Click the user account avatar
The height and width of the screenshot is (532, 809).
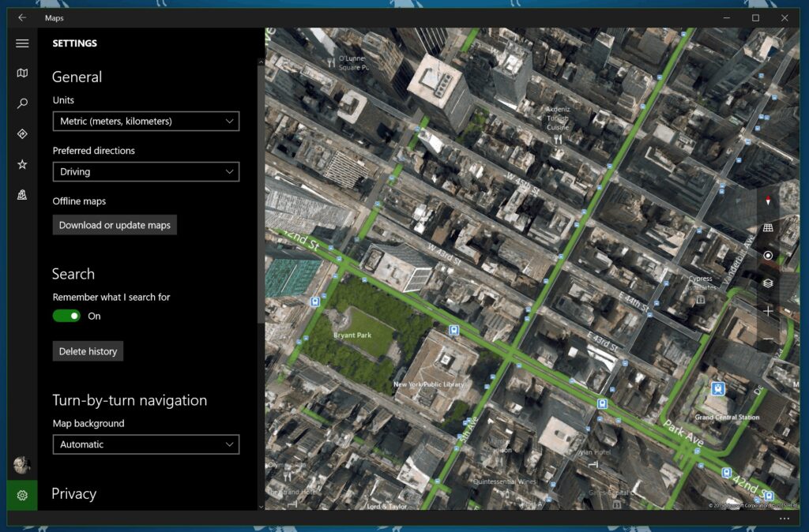tap(21, 464)
